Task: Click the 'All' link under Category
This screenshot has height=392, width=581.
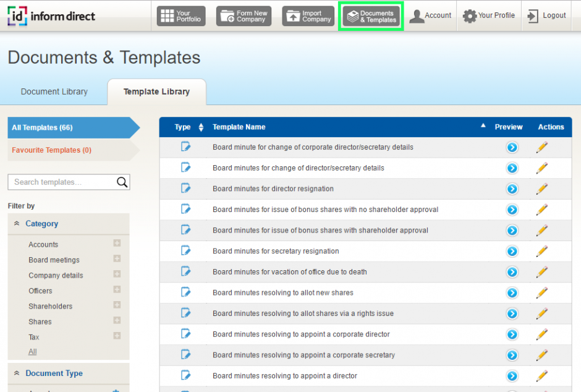Action: coord(33,352)
